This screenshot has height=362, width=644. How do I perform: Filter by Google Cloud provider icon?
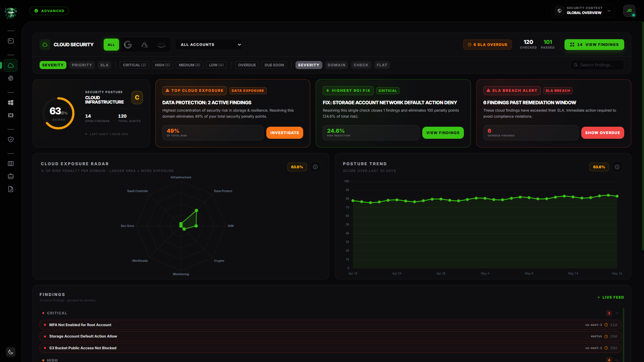[x=128, y=45]
